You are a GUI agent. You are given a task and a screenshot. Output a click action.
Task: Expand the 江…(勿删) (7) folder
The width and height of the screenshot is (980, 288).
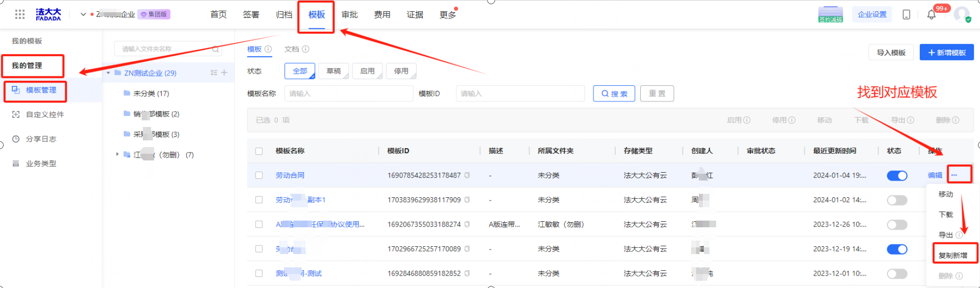click(x=117, y=154)
